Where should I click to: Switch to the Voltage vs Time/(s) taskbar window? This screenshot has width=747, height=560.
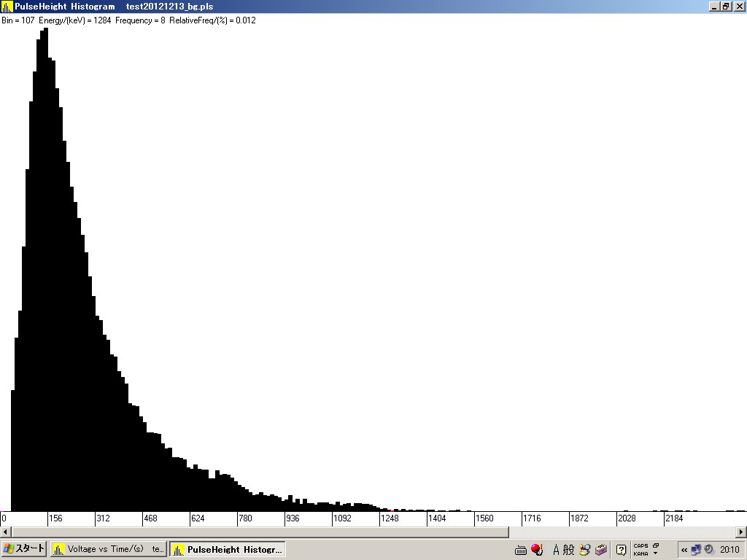coord(109,549)
